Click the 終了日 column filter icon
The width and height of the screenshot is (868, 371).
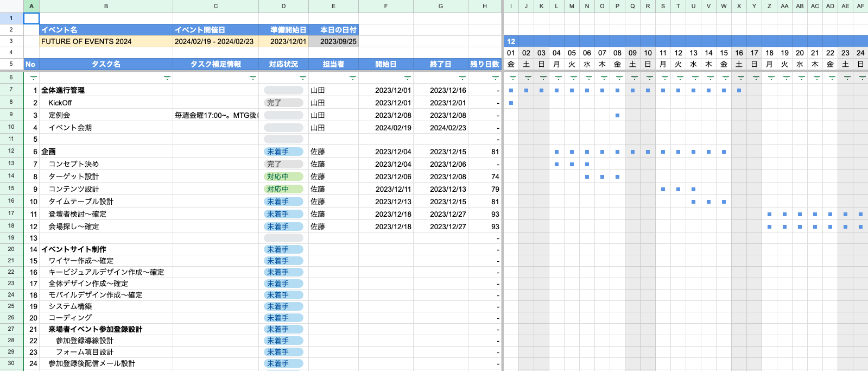[462, 78]
